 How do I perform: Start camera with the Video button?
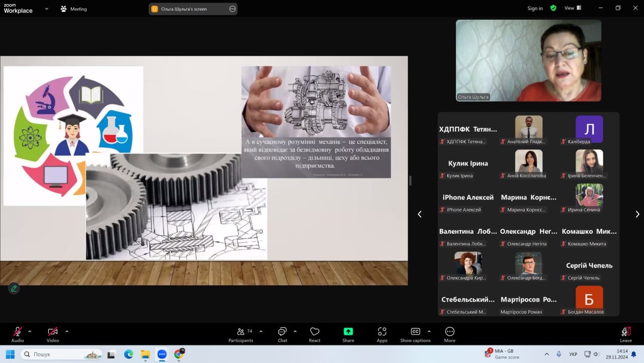pyautogui.click(x=53, y=334)
